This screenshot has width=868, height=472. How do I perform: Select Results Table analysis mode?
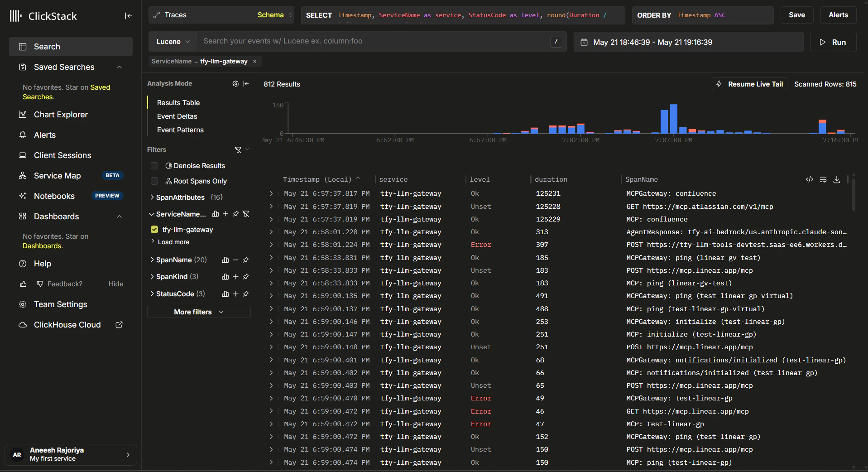point(178,103)
